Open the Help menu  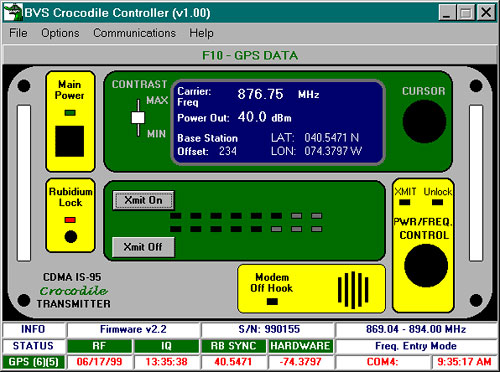click(201, 33)
